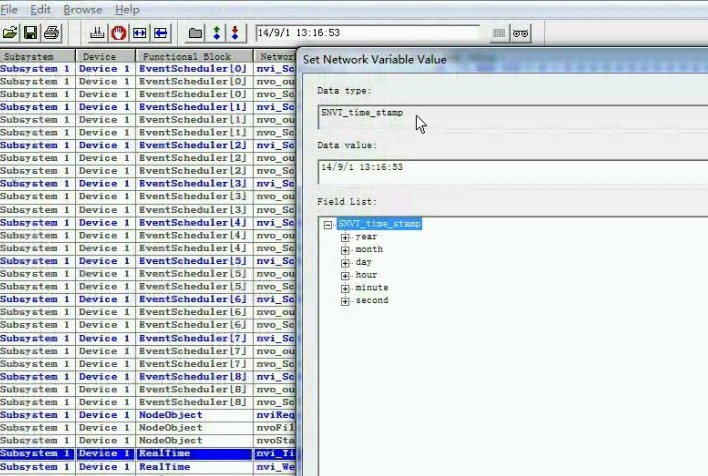708x476 pixels.
Task: Click the floppy disk save icon
Action: point(31,33)
